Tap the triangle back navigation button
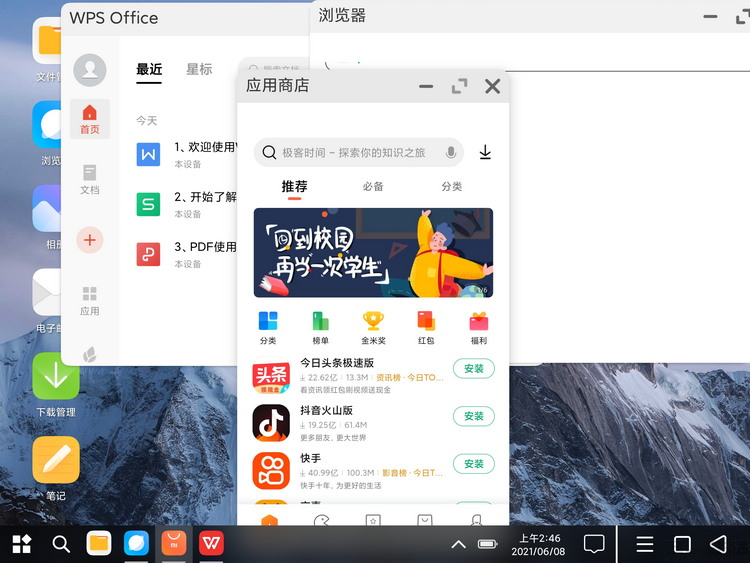The image size is (750, 563). point(718,544)
